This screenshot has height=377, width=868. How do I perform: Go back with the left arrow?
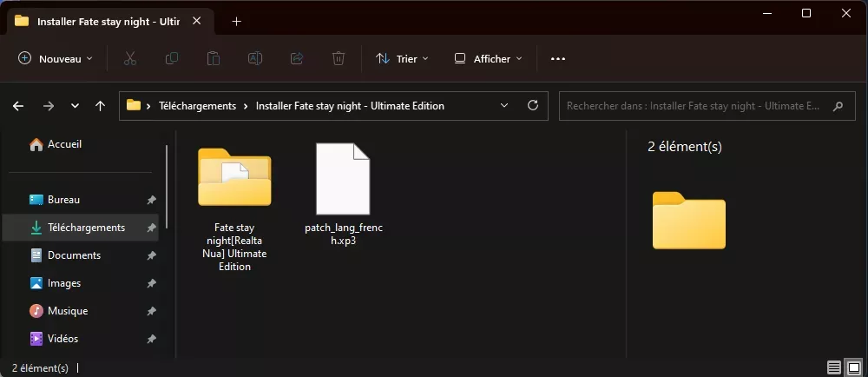click(x=18, y=106)
